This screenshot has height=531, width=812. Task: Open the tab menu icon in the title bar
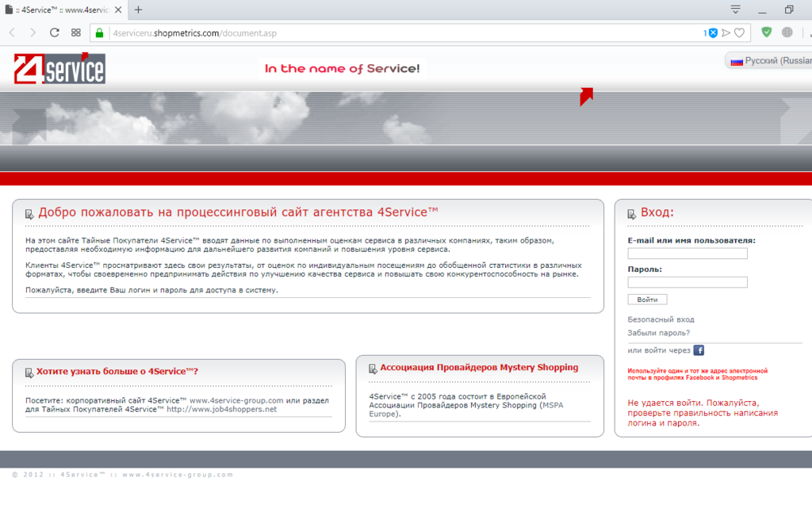coord(735,10)
